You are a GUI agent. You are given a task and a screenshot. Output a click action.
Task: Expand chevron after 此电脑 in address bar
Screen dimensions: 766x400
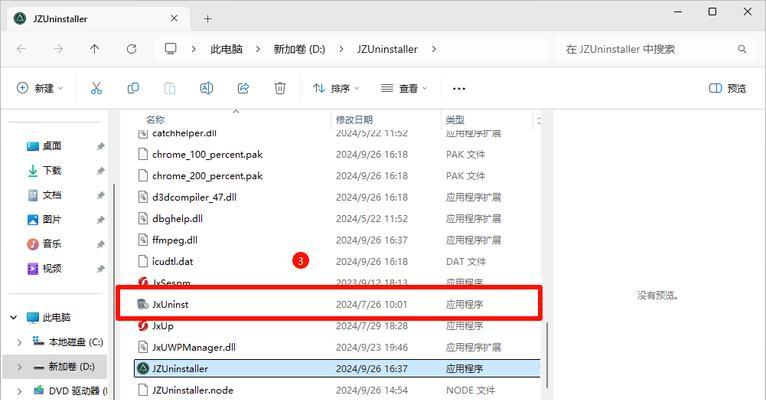(258, 49)
